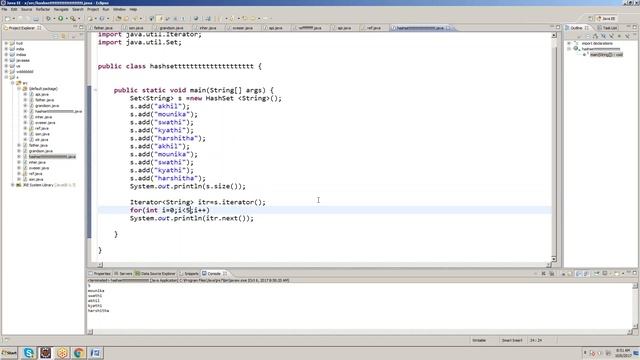Image resolution: width=640 pixels, height=360 pixels.
Task: Expand the JRE System Library node
Action: click(13, 185)
